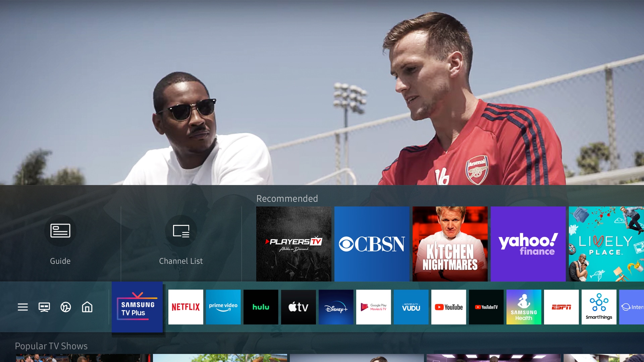Open Prime Video

tap(223, 307)
